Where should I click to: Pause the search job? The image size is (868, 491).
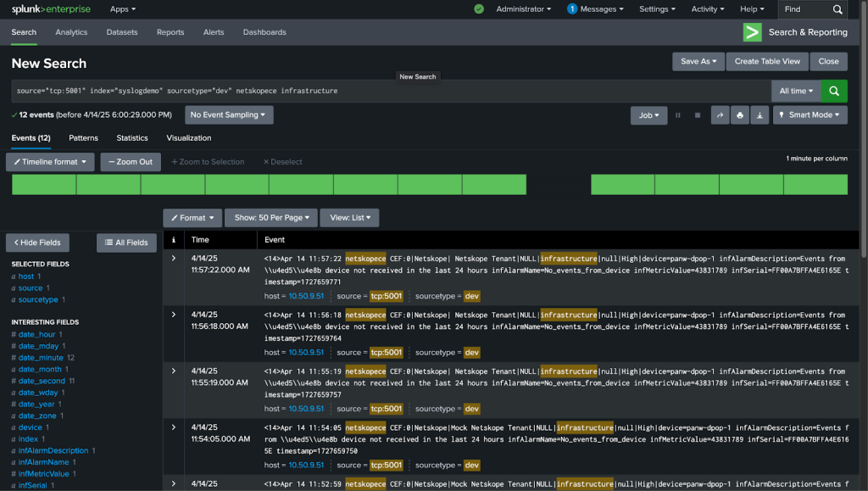pyautogui.click(x=677, y=115)
